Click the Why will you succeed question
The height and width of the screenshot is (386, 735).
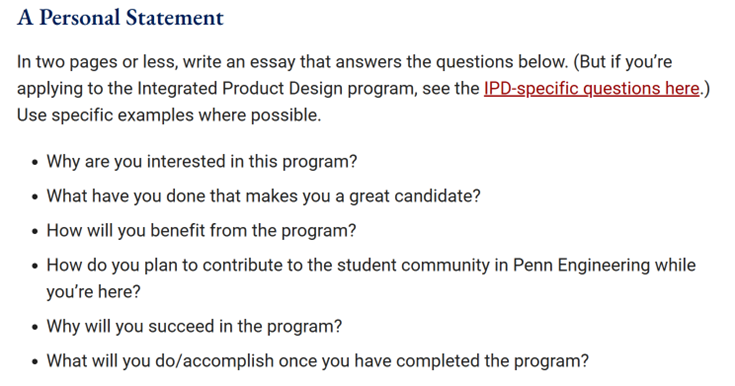point(194,326)
